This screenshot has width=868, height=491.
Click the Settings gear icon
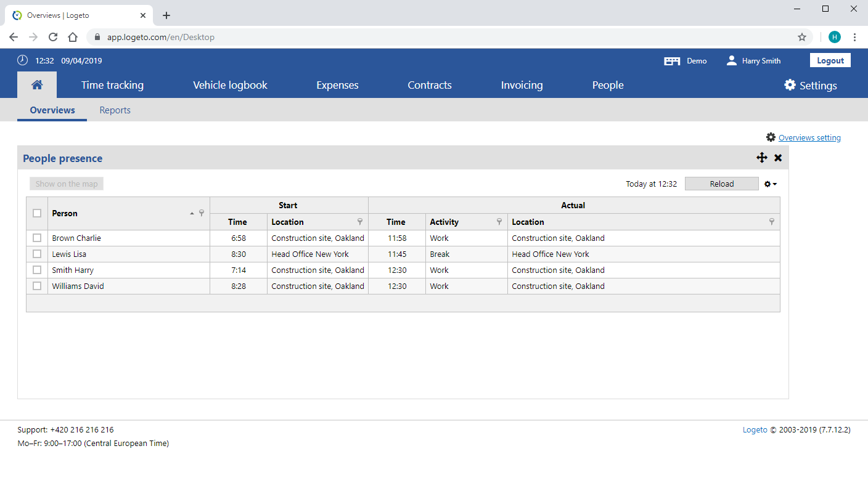[790, 85]
